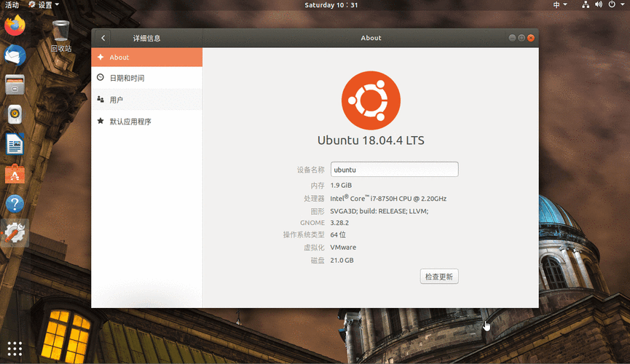Open the 中 input method dropdown
The width and height of the screenshot is (630, 364).
point(559,4)
